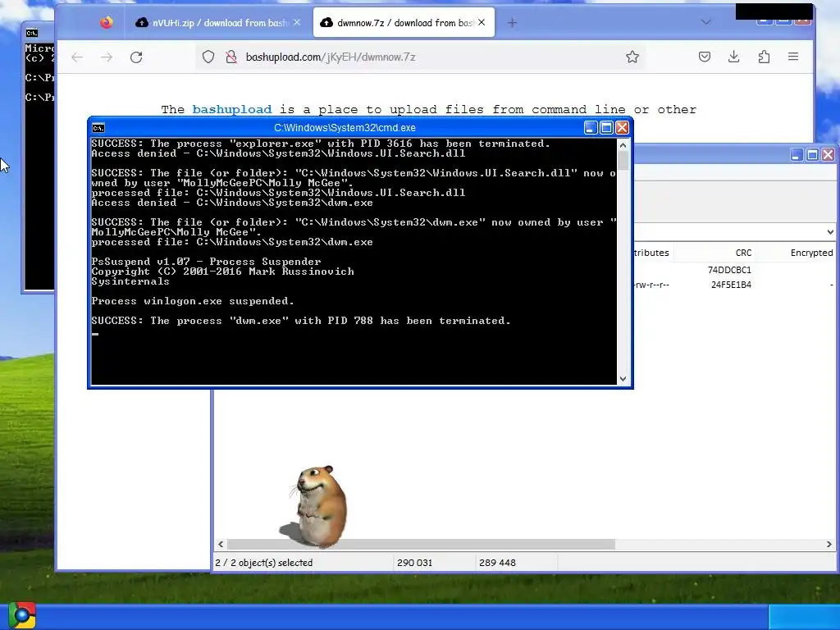Image resolution: width=840 pixels, height=630 pixels.
Task: Expand the archive manager path dropdown arrow
Action: tap(830, 232)
